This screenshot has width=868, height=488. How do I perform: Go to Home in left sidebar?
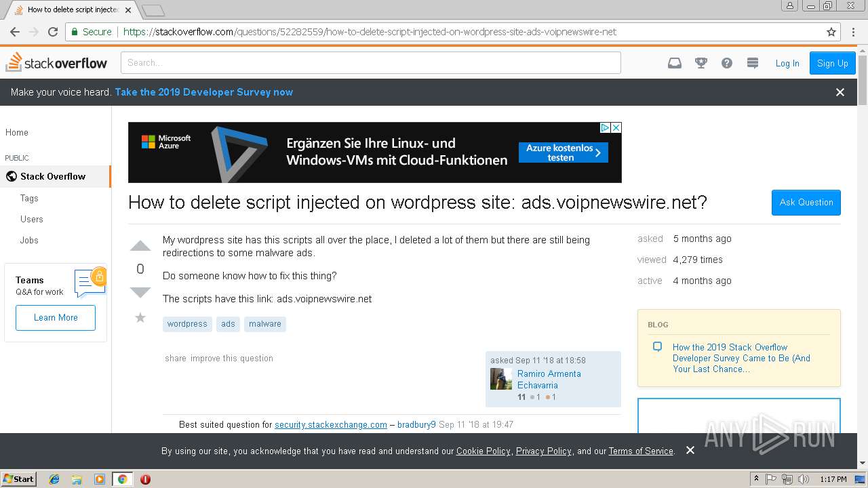17,132
